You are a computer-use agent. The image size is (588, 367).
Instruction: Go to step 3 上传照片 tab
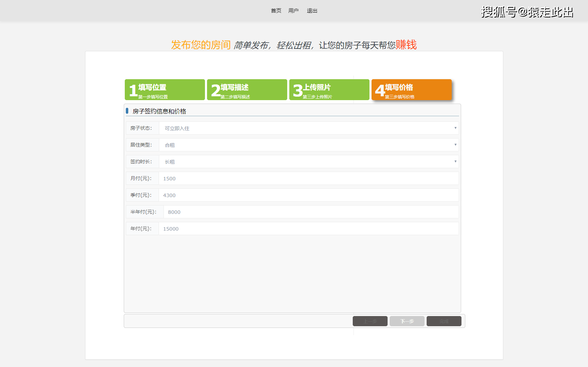(329, 90)
